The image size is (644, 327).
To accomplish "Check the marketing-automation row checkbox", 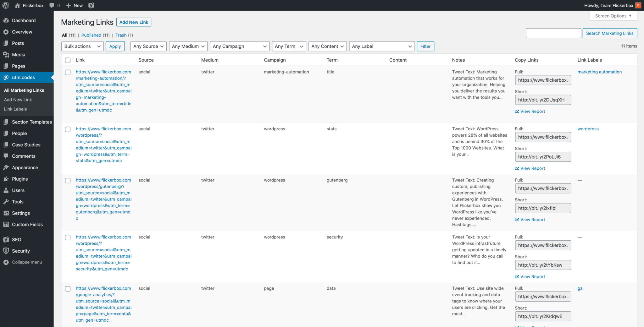I will click(x=68, y=72).
